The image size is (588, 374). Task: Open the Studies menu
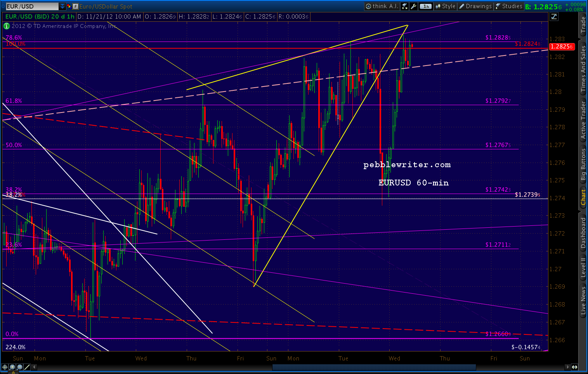point(509,6)
